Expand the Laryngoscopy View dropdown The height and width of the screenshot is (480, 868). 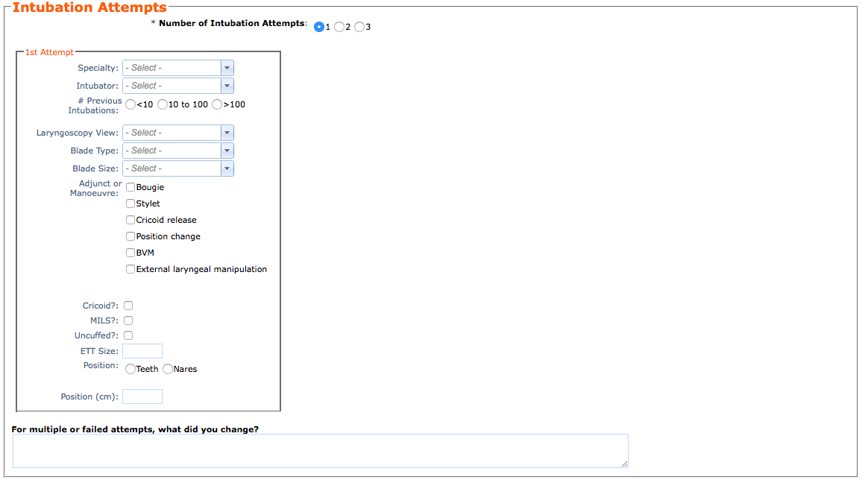[x=177, y=133]
